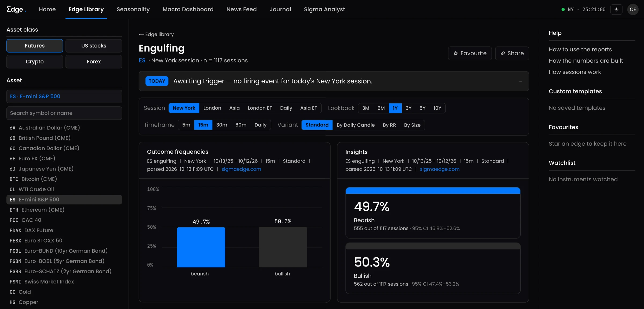Screen dimensions: 644x309
Task: Select the London session option
Action: pos(212,108)
